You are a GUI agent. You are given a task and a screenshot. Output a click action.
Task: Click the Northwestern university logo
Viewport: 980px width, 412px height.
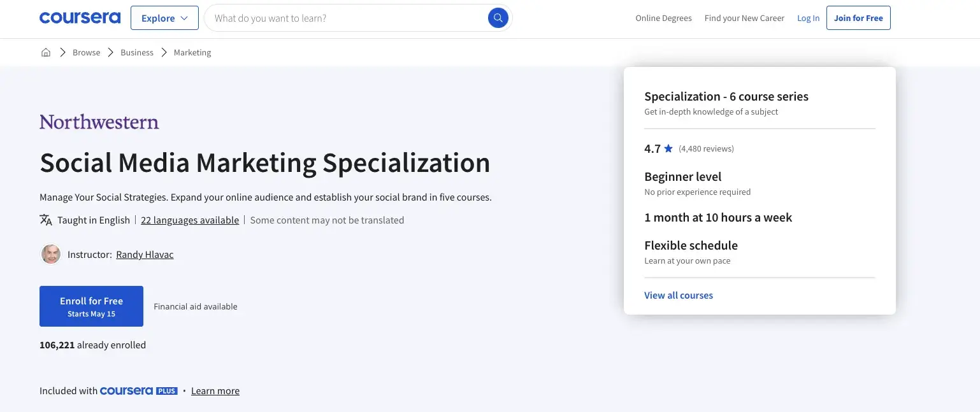click(x=99, y=122)
